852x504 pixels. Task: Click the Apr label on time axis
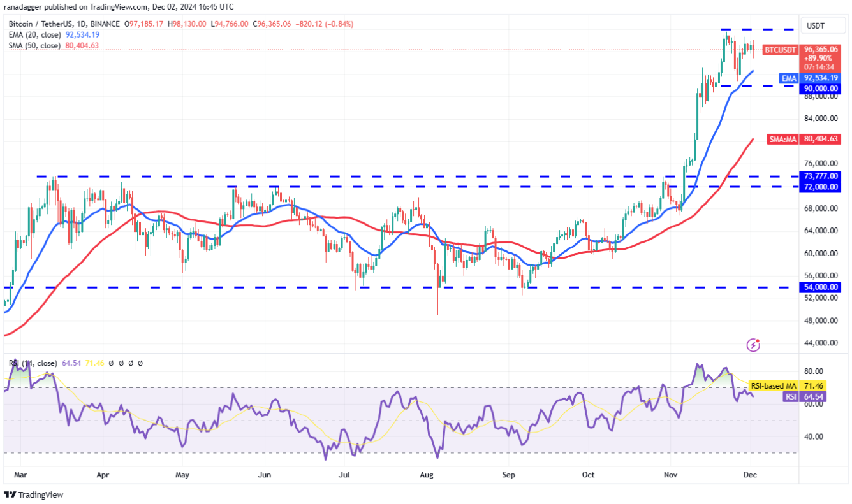101,475
